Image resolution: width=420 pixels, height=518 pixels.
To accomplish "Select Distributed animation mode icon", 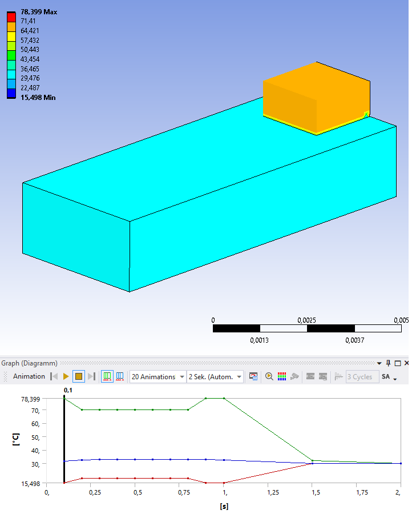I will click(x=107, y=376).
